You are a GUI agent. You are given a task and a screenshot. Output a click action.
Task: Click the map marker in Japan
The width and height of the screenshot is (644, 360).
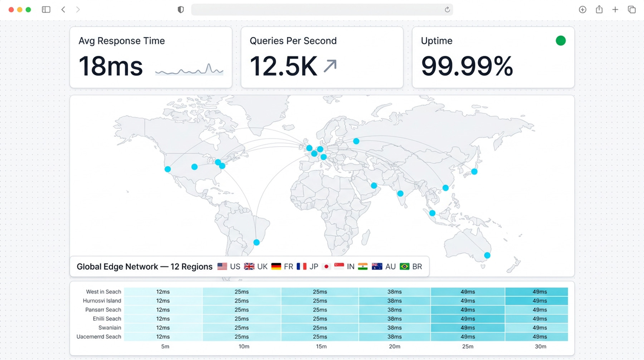pos(474,172)
